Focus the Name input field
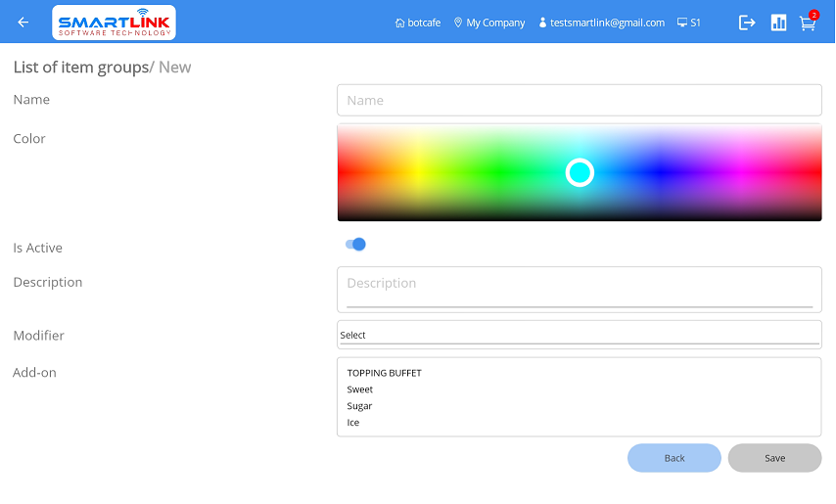The height and width of the screenshot is (504, 836). 579,100
